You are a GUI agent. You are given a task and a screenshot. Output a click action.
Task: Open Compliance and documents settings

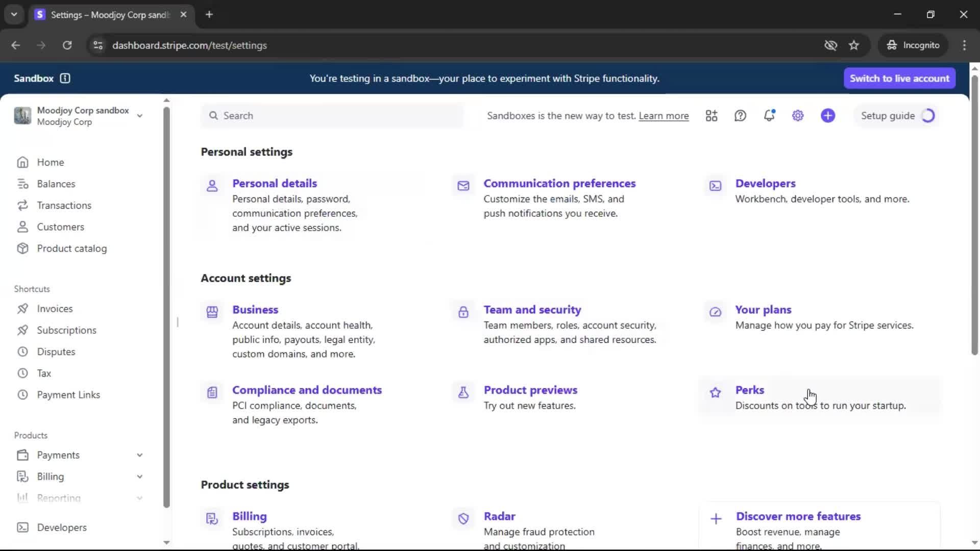pos(307,390)
